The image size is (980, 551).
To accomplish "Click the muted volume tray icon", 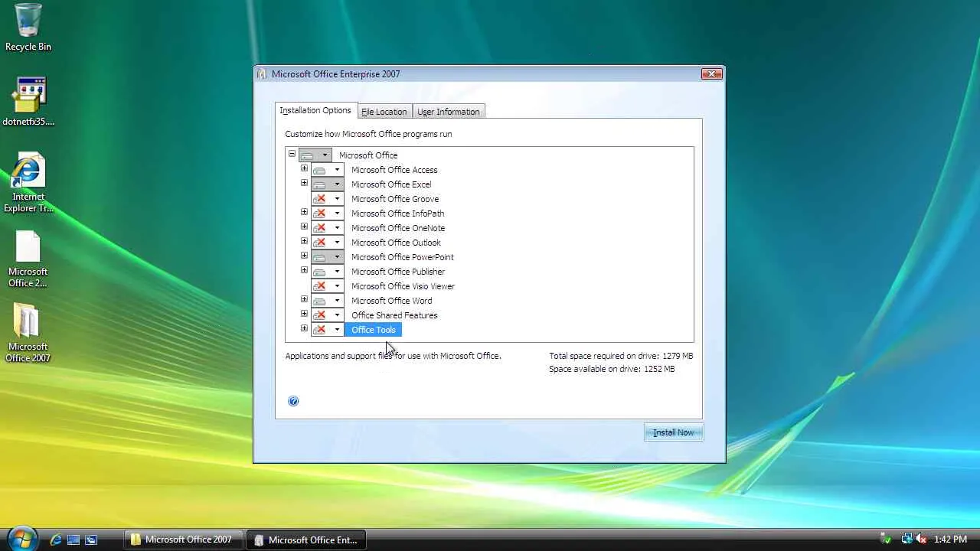I will click(921, 540).
